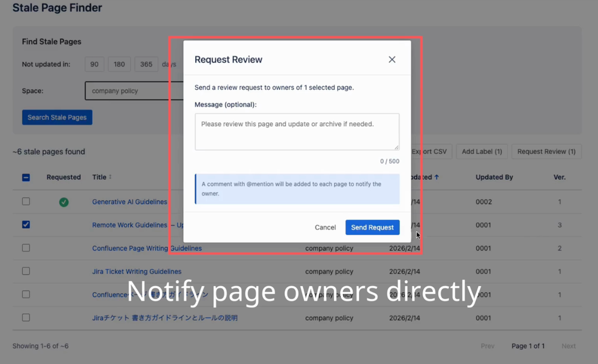598x364 pixels.
Task: Click Page 1 of 1 indicator
Action: [528, 346]
